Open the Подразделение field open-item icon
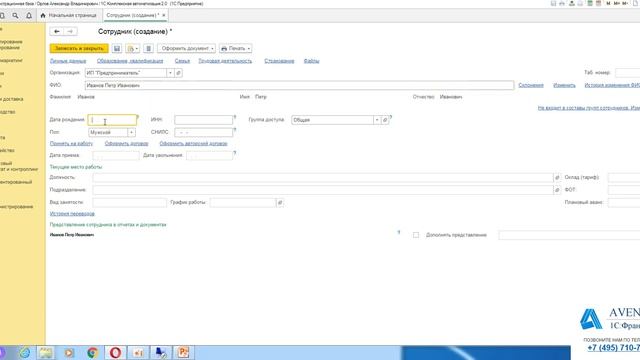Viewport: 640px width, 360px height. point(557,190)
